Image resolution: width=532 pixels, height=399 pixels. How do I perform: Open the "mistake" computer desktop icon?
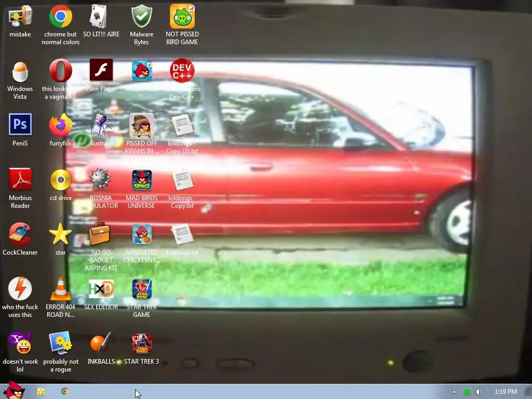point(20,16)
